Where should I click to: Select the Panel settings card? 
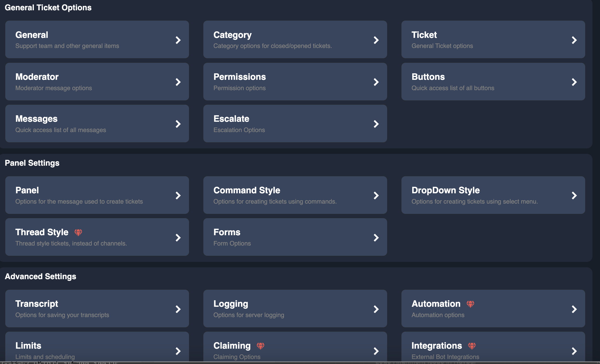(97, 195)
